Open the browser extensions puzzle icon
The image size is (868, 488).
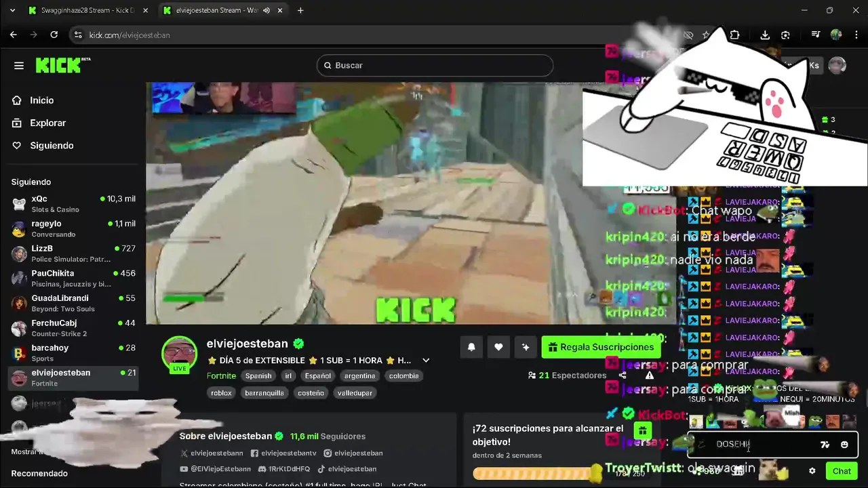coord(734,35)
